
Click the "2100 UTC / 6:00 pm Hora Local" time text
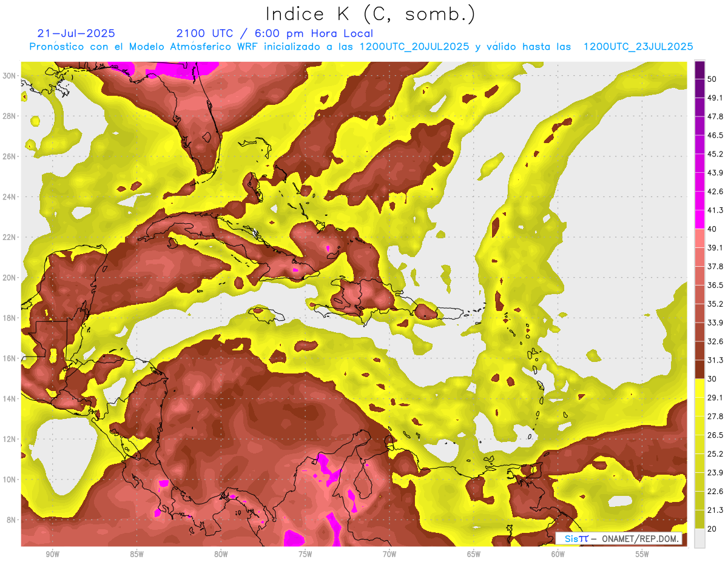(275, 33)
